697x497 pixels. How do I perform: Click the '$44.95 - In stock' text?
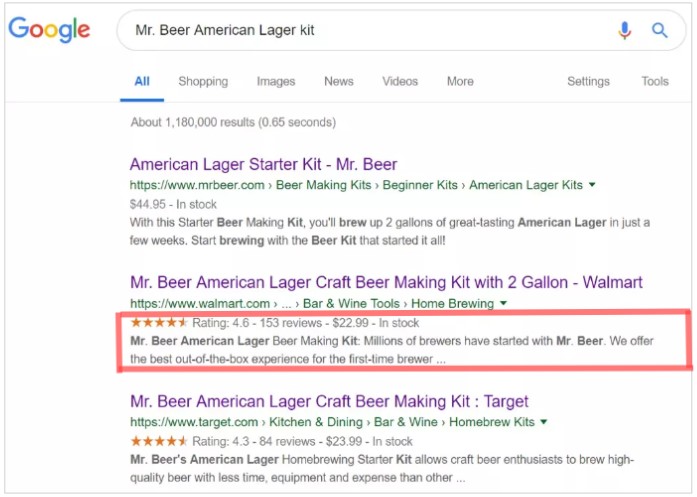pos(173,204)
